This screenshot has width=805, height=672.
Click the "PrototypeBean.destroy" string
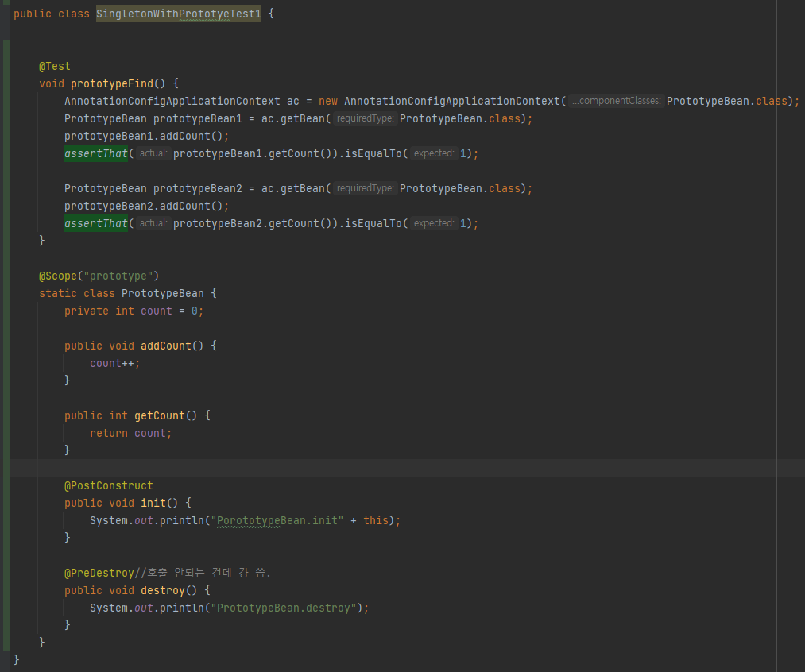(284, 608)
